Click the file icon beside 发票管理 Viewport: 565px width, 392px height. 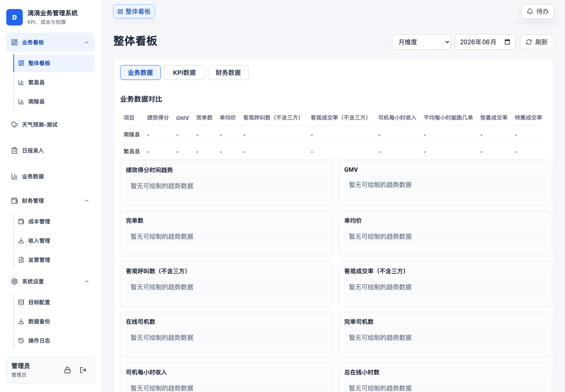pyautogui.click(x=21, y=260)
